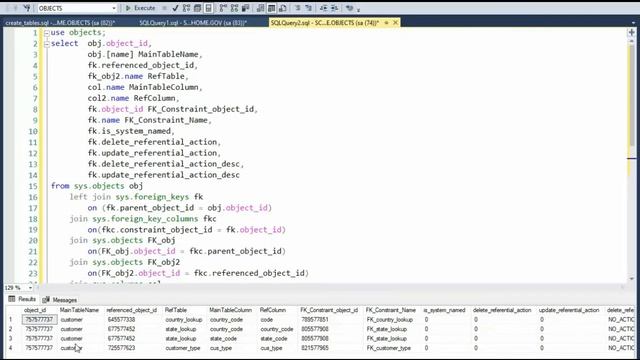Click customer_type cell in RefTable column
The width and height of the screenshot is (640, 360).
[183, 348]
